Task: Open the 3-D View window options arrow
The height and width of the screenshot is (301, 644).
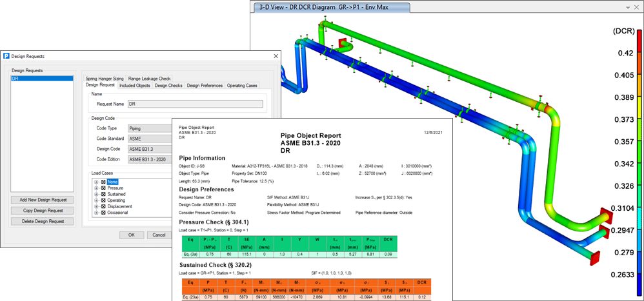Action: point(627,7)
